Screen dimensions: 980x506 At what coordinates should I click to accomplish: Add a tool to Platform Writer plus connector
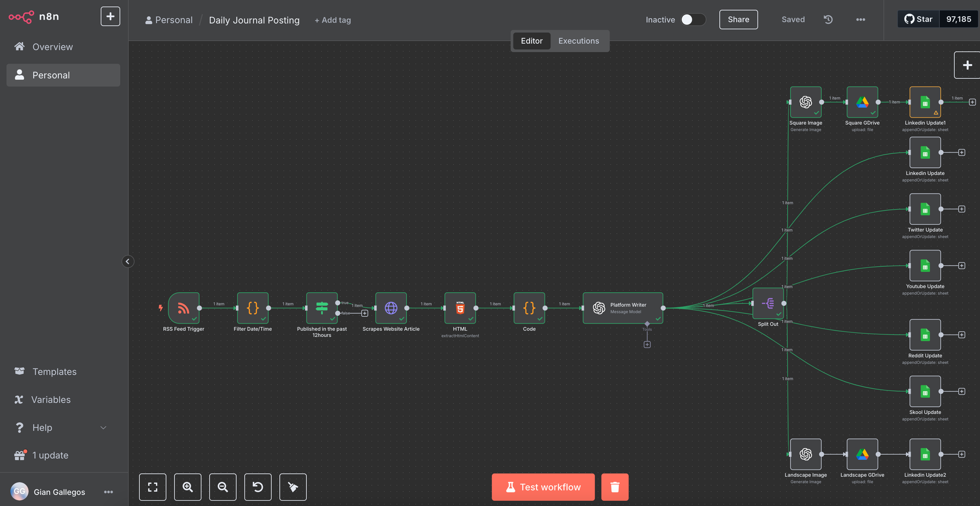647,345
